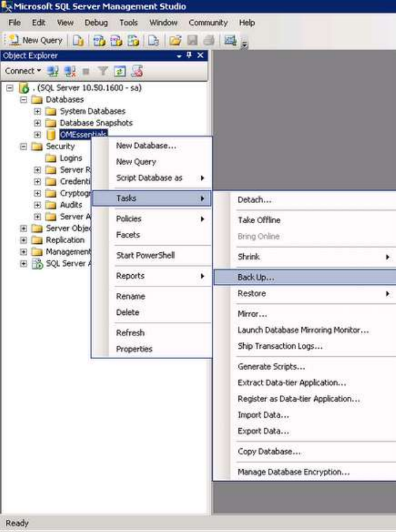Click the red script icon right of Refresh
This screenshot has height=532, width=396.
click(137, 71)
